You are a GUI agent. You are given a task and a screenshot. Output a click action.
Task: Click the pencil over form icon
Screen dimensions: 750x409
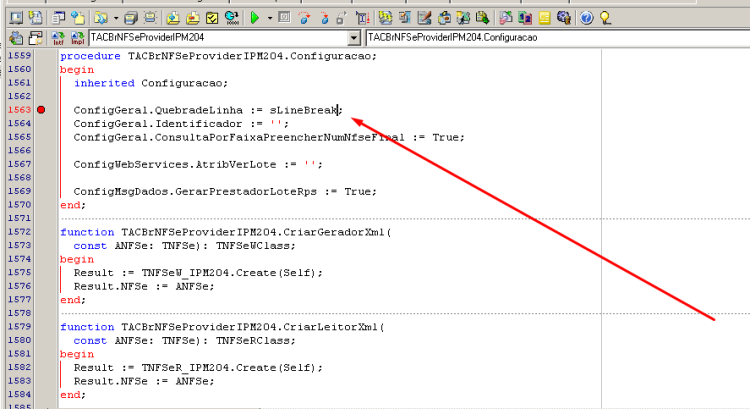click(405, 18)
